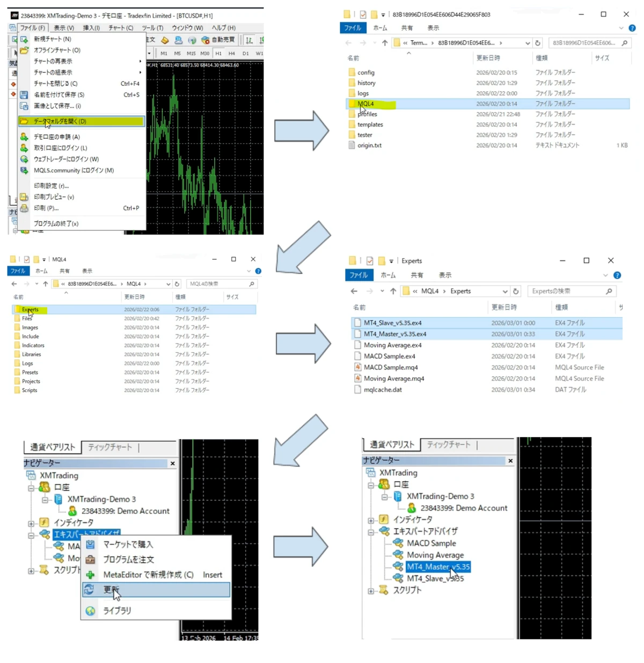Switch to ティックチャート tab above the MT4_Master navigator
The height and width of the screenshot is (663, 644).
pyautogui.click(x=449, y=445)
